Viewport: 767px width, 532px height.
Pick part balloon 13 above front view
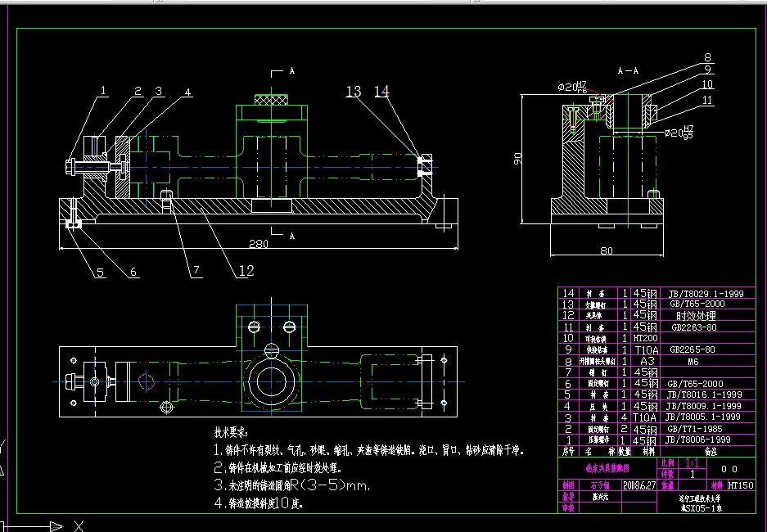[x=354, y=92]
